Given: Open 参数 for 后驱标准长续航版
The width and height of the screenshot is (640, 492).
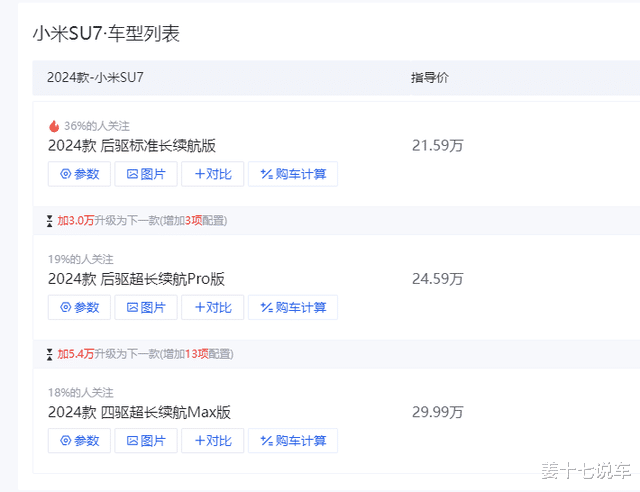Looking at the screenshot, I should click(79, 174).
